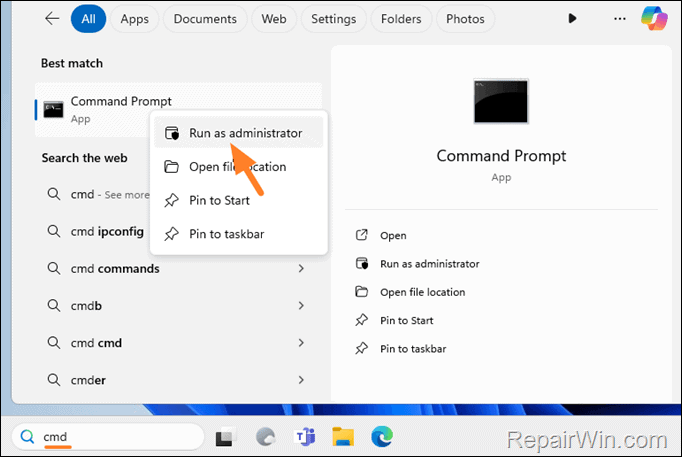Open Microsoft Edge on the taskbar
Screen dimensions: 682x457
(382, 437)
